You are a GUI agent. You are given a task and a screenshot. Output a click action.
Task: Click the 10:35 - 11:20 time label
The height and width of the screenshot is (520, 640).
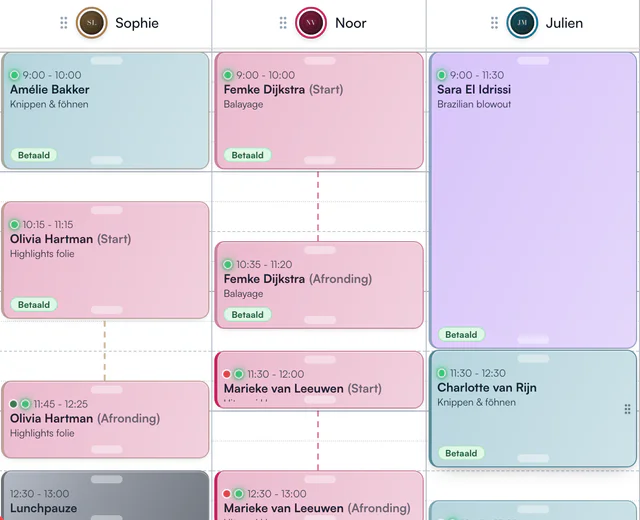coord(264,264)
